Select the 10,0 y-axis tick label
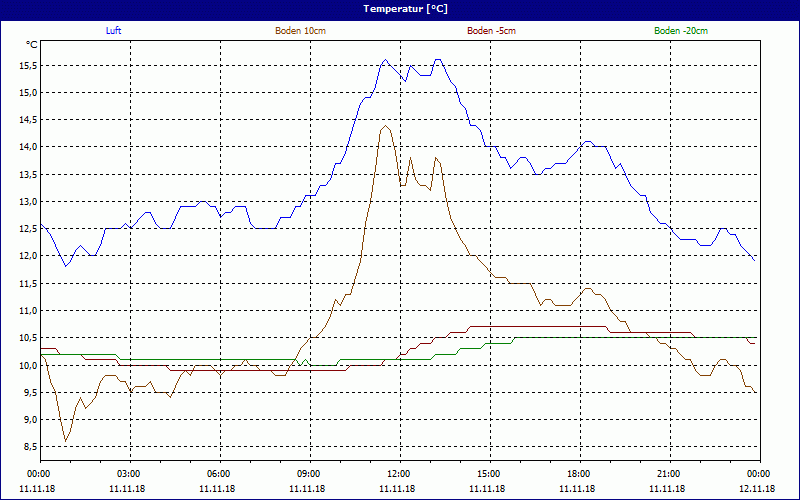Screen dimensions: 800x500 coord(27,365)
